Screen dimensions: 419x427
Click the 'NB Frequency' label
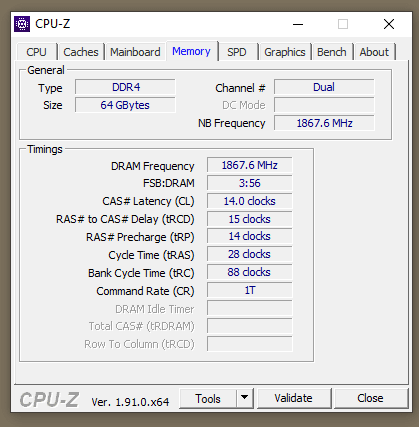[x=232, y=123]
